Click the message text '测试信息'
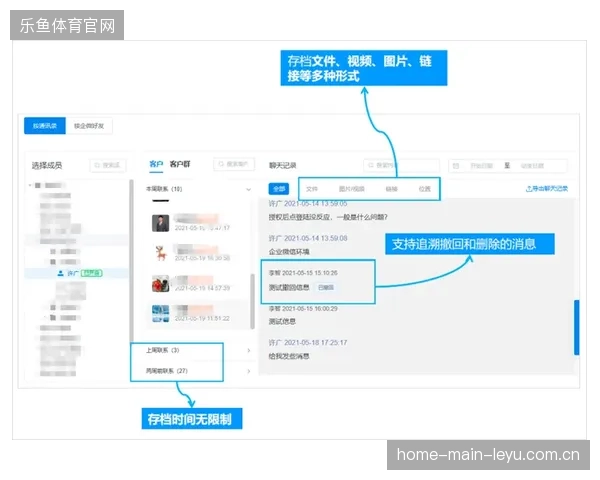Viewport: 600px width, 480px height. [282, 322]
